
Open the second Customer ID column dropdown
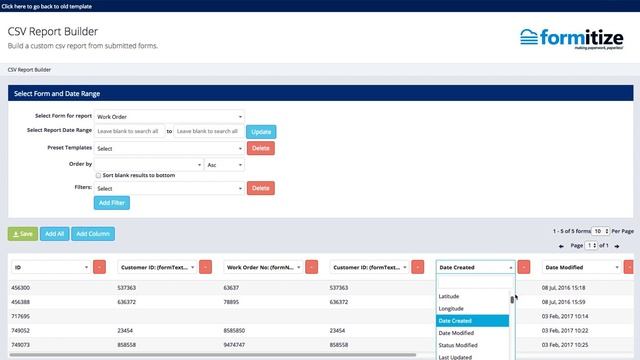pos(369,267)
